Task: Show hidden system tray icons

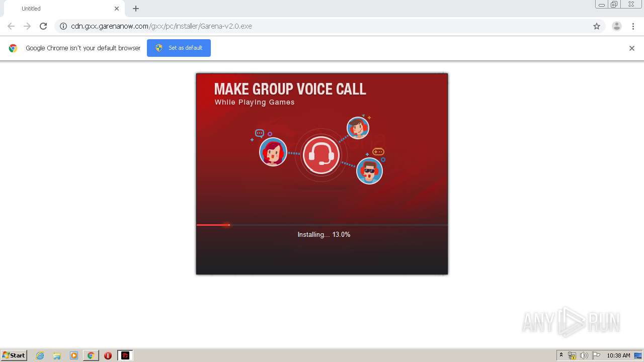Action: (561, 355)
